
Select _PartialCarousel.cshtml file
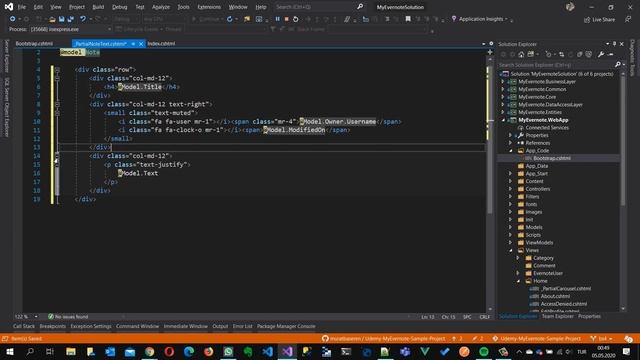point(566,289)
